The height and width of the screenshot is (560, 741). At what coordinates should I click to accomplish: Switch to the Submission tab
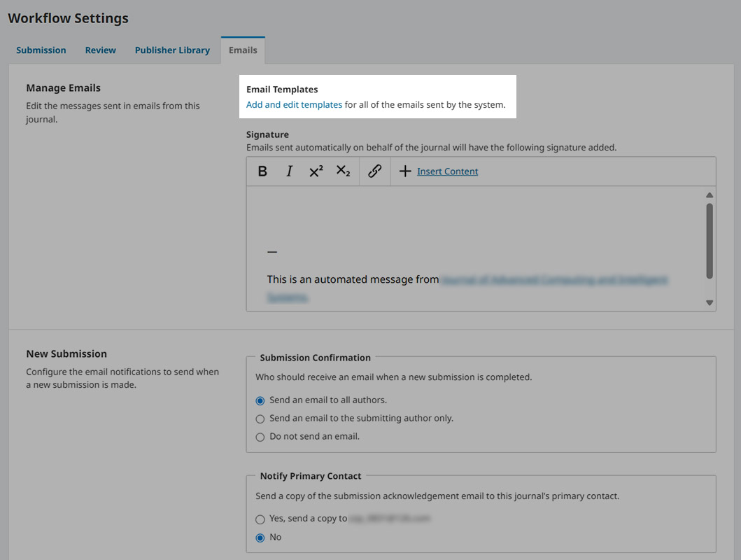pos(41,50)
